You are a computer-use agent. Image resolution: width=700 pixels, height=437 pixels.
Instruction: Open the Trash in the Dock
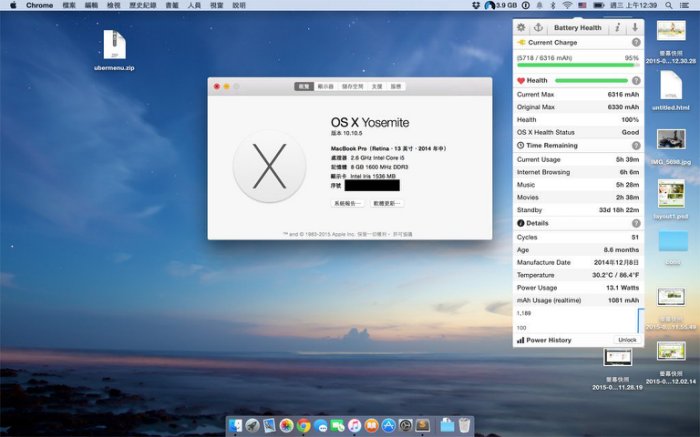pos(464,425)
